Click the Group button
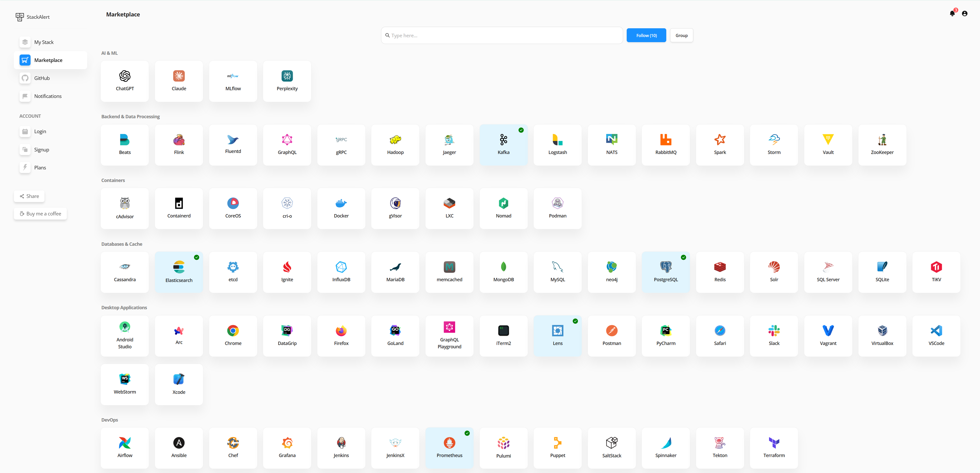Screen dimensions: 980x473 pyautogui.click(x=681, y=35)
